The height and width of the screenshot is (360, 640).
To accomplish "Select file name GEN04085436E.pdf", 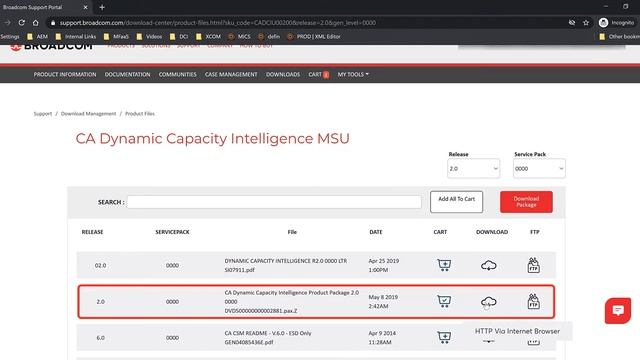I will (249, 342).
